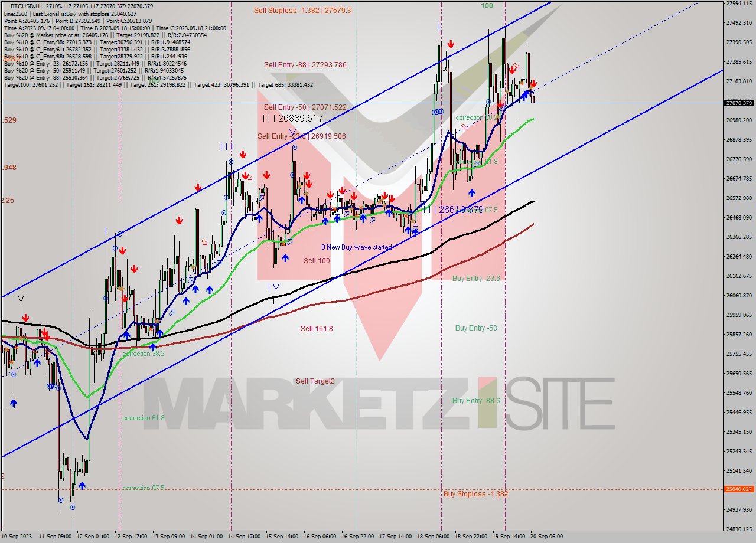The width and height of the screenshot is (756, 543).
Task: Click the current price tag 27070.379
Action: (738, 103)
